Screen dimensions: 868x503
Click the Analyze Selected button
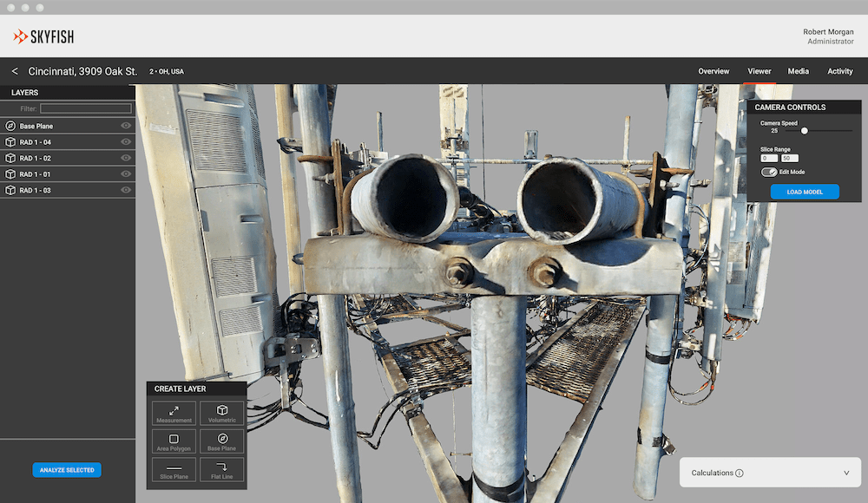(67, 470)
